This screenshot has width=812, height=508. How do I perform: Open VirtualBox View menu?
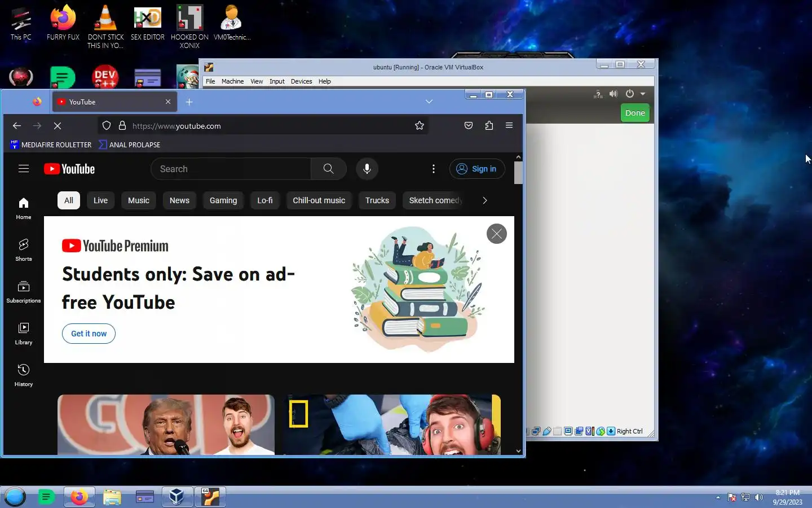pyautogui.click(x=257, y=81)
